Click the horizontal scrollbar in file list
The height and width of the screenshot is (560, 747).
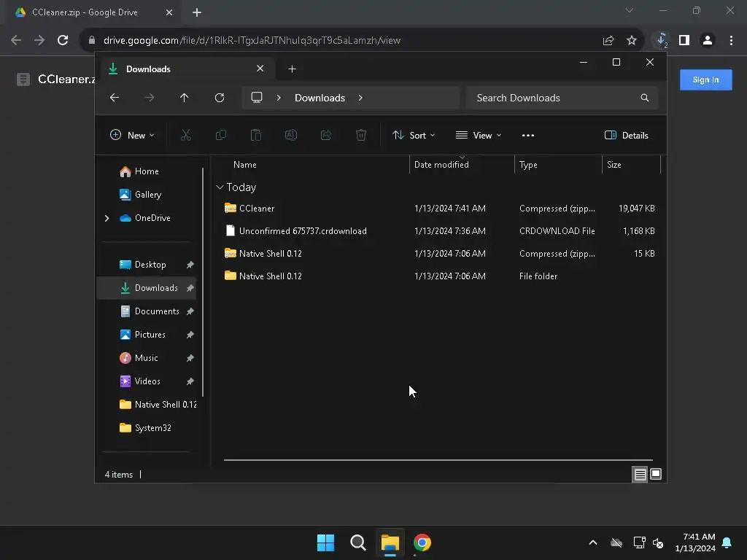pyautogui.click(x=438, y=460)
